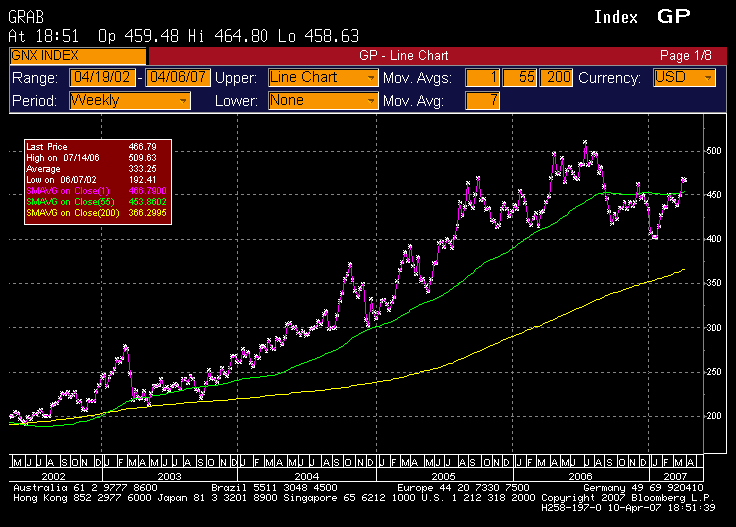Click the GNX INDEX ticker field
The image size is (736, 527).
point(78,56)
